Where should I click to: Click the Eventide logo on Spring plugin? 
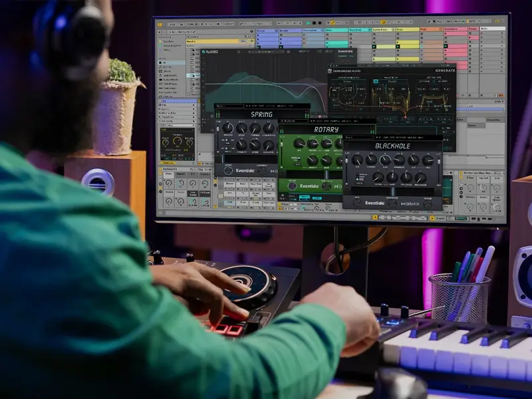point(245,171)
